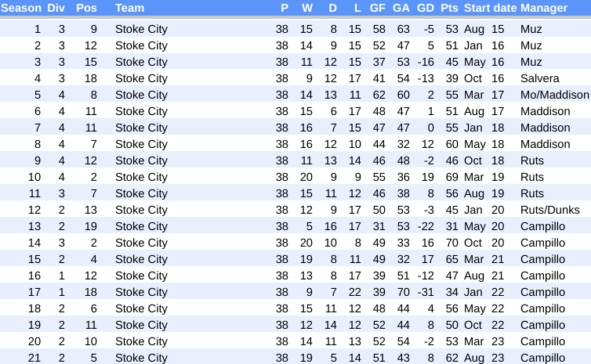This screenshot has height=364, width=591.
Task: Sort by the Pts column header
Action: (x=449, y=8)
